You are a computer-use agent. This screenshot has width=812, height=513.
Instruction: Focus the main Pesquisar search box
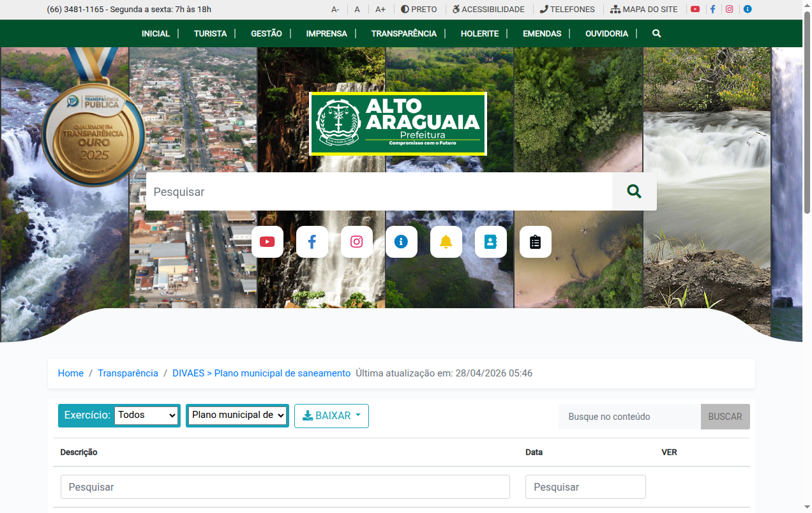[x=379, y=191]
